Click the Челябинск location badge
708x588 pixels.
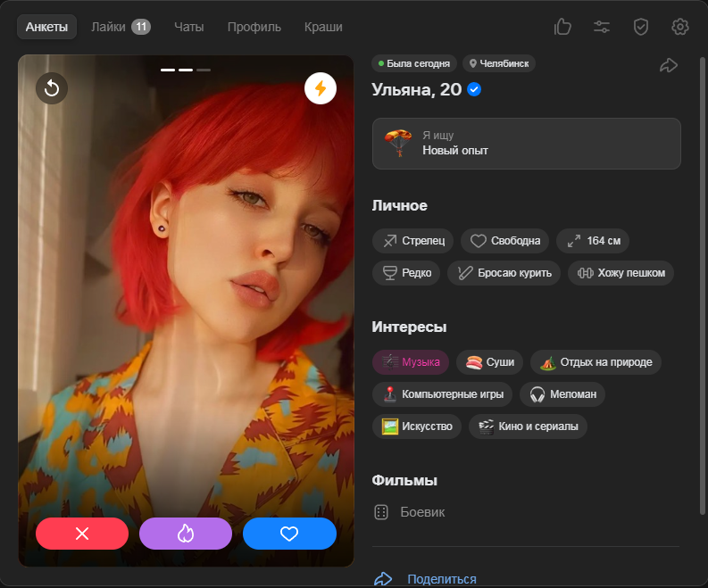499,63
